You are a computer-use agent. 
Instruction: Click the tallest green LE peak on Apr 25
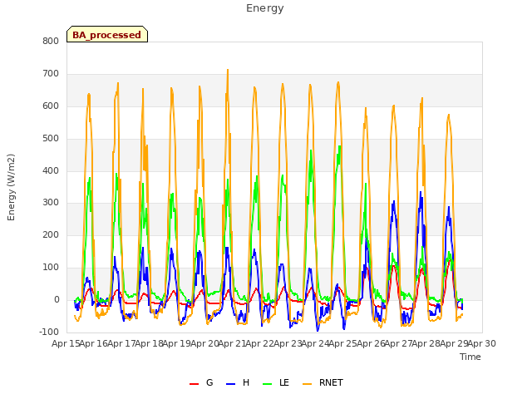pos(340,146)
